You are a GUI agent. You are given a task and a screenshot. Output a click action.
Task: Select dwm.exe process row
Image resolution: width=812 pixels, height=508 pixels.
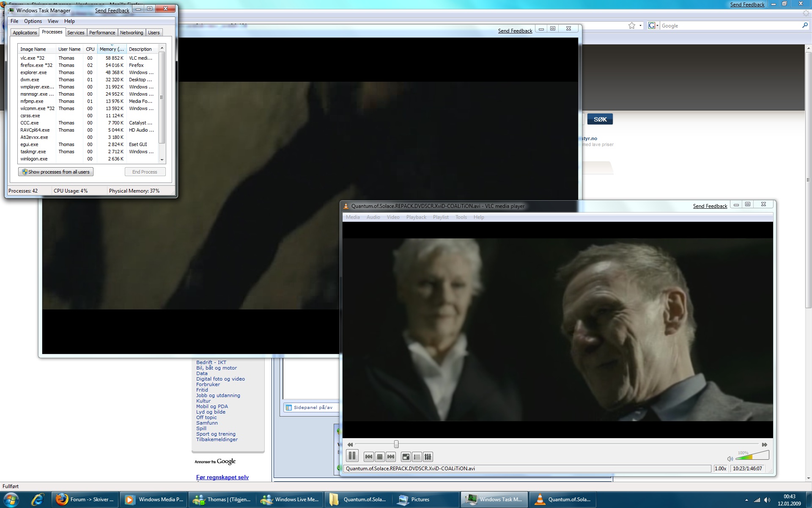click(88, 80)
